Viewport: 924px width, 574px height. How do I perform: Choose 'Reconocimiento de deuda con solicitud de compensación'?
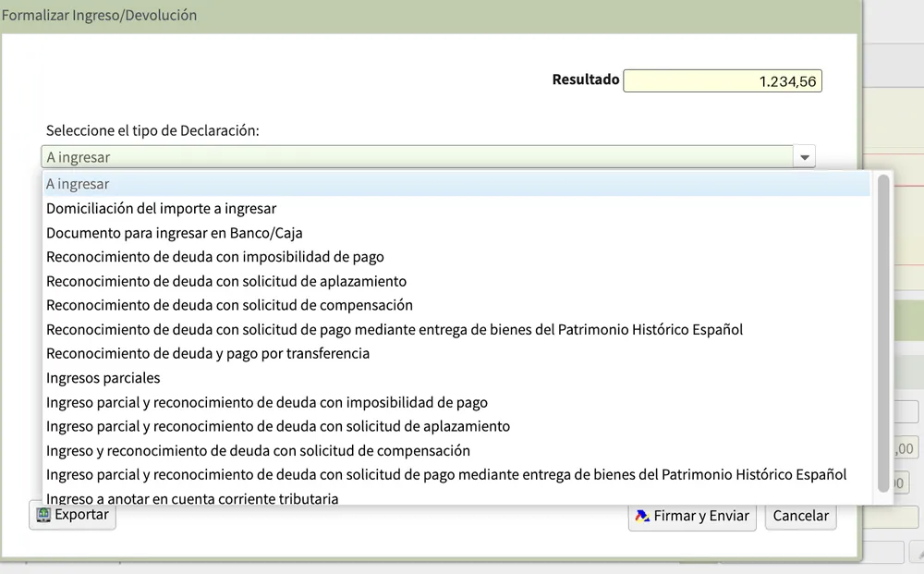[456, 305]
